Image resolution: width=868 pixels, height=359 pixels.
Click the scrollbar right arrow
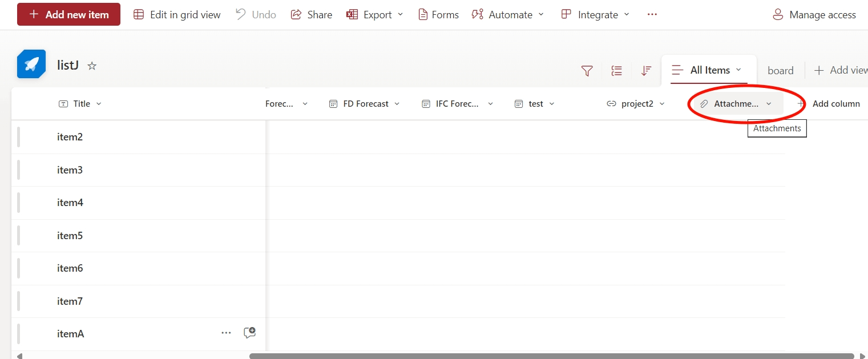pos(862,356)
